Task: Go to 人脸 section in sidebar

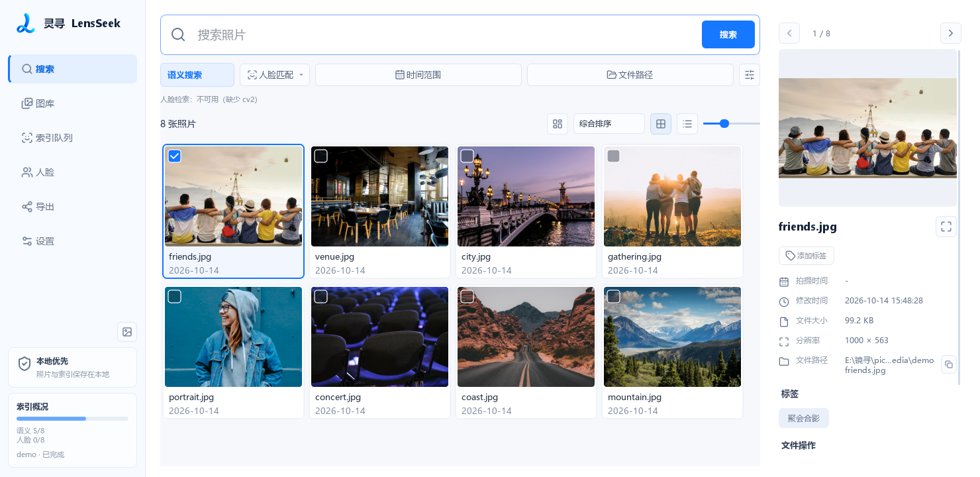Action: [73, 172]
